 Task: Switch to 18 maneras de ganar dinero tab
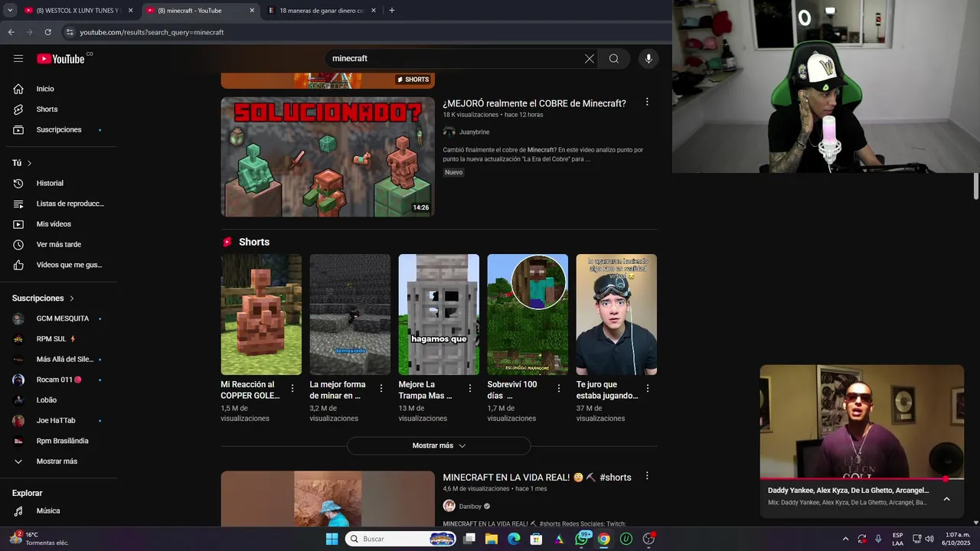(x=320, y=11)
